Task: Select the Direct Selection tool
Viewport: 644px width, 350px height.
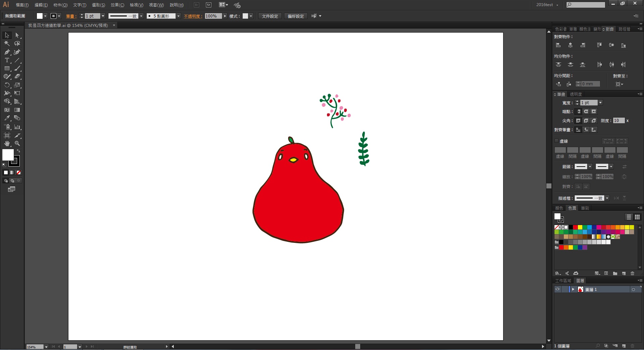Action: [x=17, y=35]
